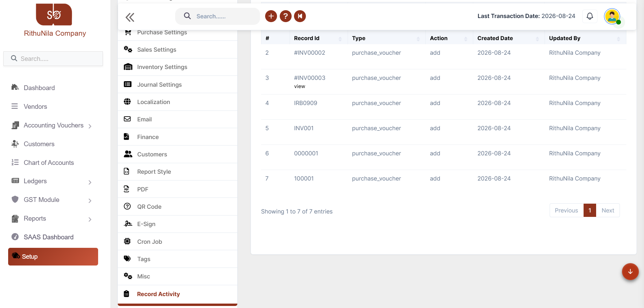Click 'Showing 1 to 7 of 7 entries'
This screenshot has width=644, height=308.
(297, 211)
